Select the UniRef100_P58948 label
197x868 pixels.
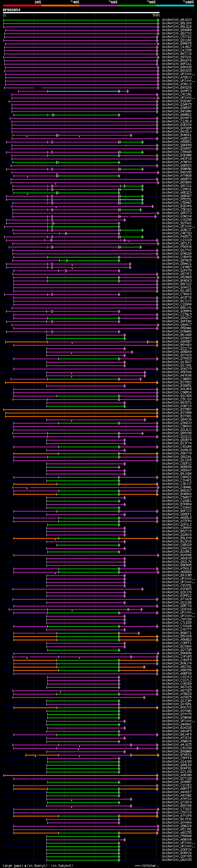pos(176,836)
